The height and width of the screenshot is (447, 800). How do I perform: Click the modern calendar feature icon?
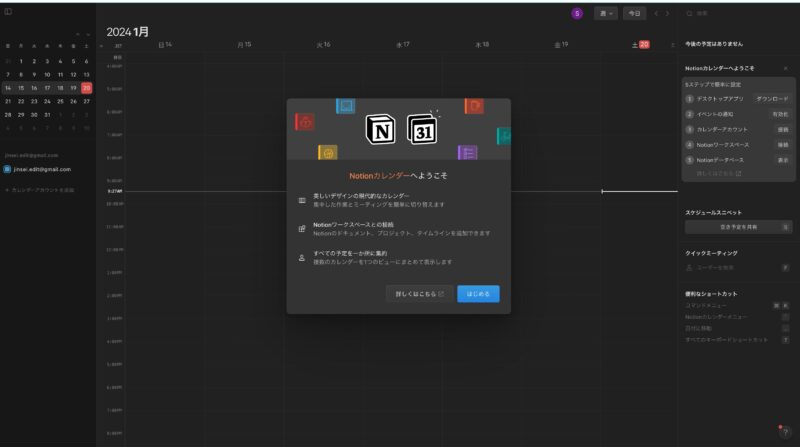302,200
